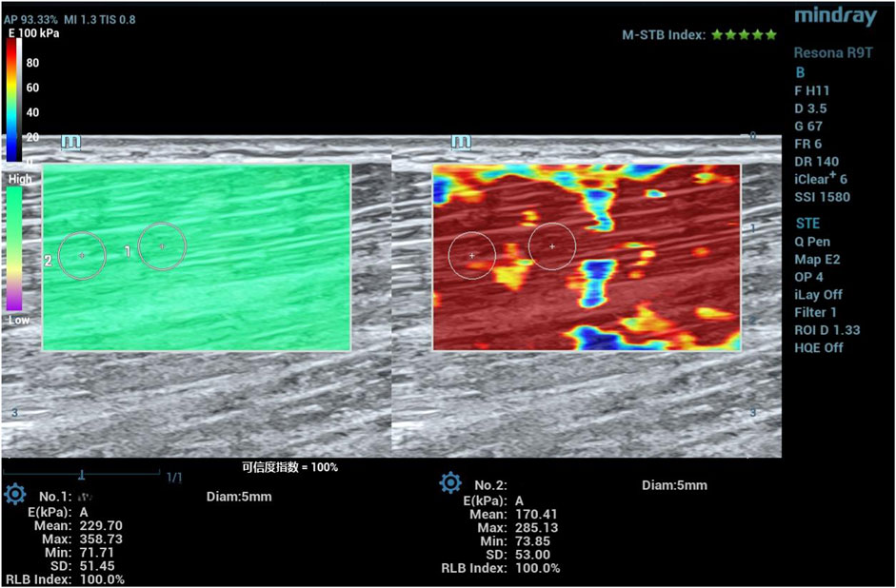Select ROI circle 1 on the green reliability map

[162, 246]
